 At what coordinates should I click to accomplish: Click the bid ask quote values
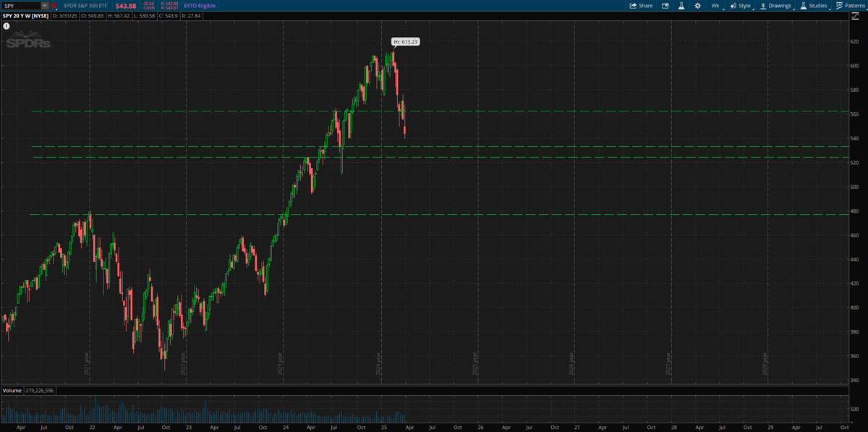pyautogui.click(x=169, y=5)
